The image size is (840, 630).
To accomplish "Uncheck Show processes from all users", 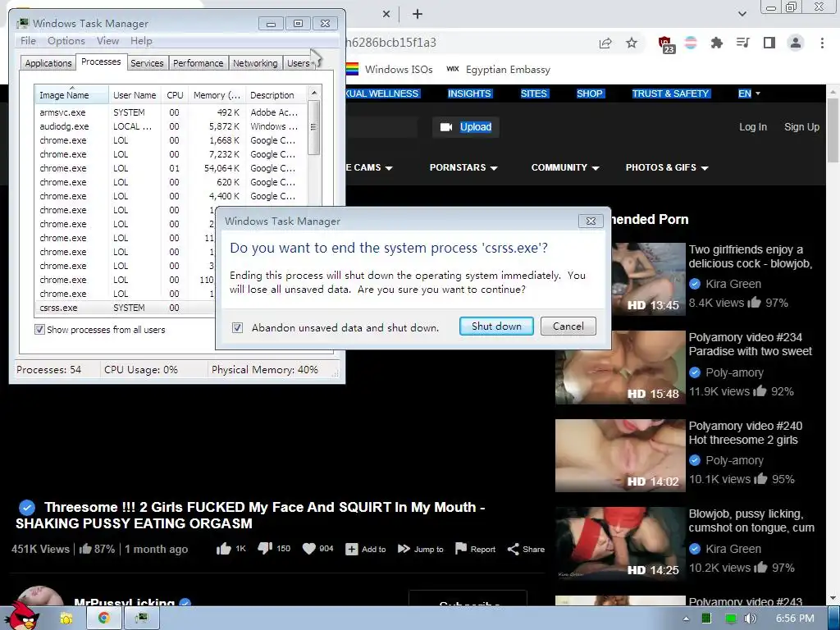I will click(39, 330).
